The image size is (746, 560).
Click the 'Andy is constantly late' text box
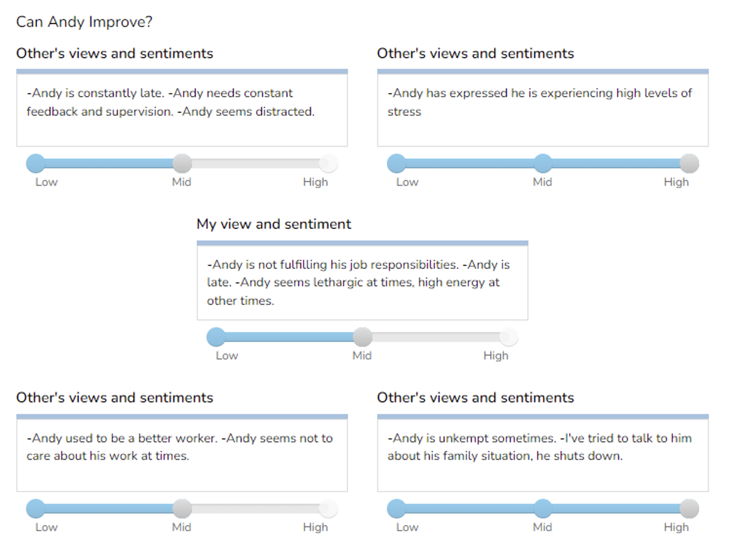click(x=182, y=110)
